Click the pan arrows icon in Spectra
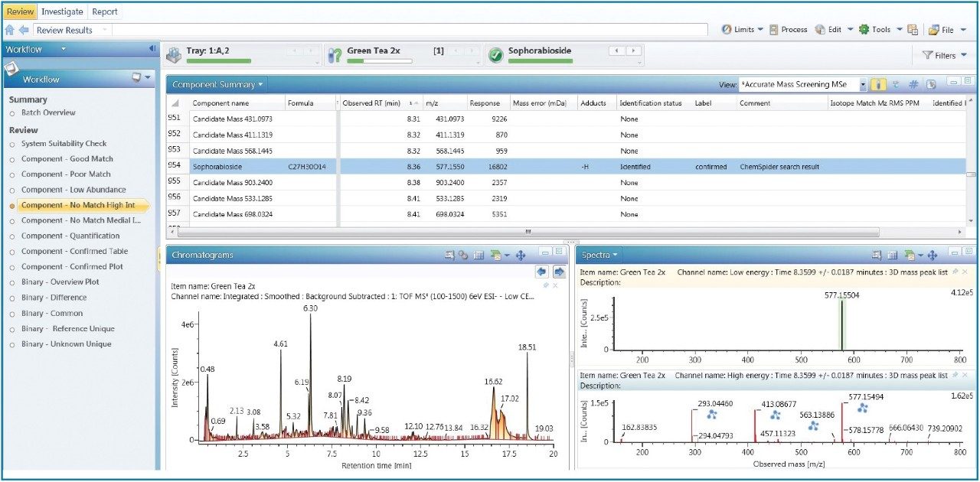Screen dimensions: 980x482 933,255
